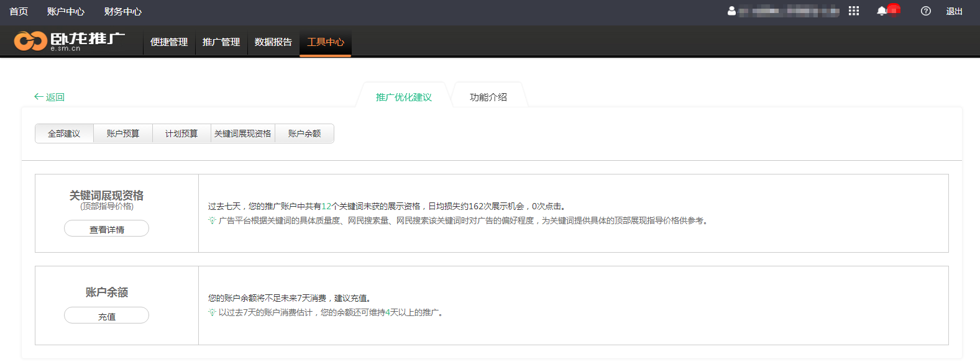The width and height of the screenshot is (980, 362).
Task: Select 便捷管理 navigation item
Action: (169, 42)
